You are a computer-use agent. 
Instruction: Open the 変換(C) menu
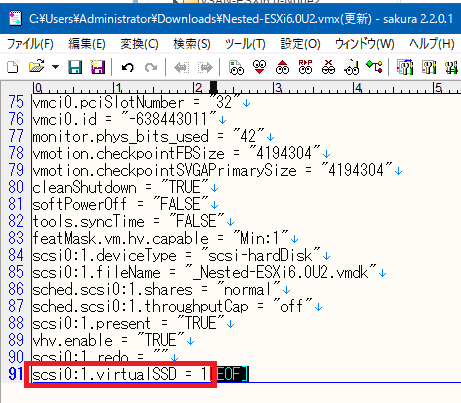[139, 44]
